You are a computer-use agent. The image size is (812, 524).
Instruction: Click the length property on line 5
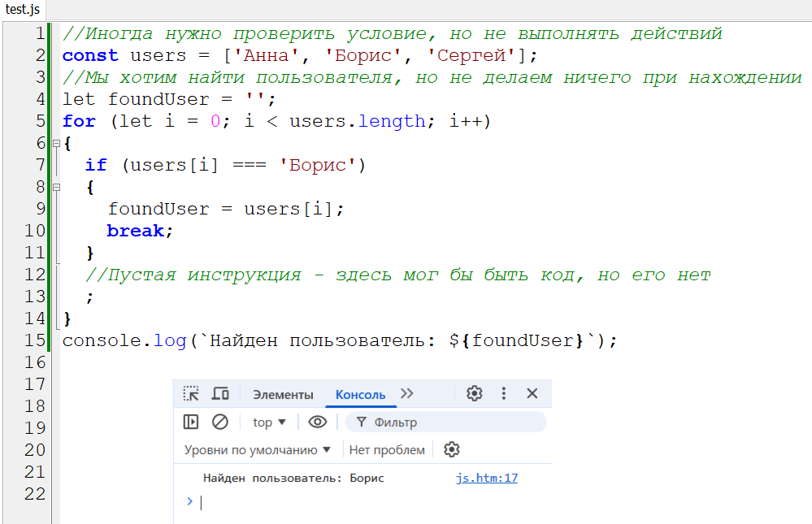click(392, 121)
